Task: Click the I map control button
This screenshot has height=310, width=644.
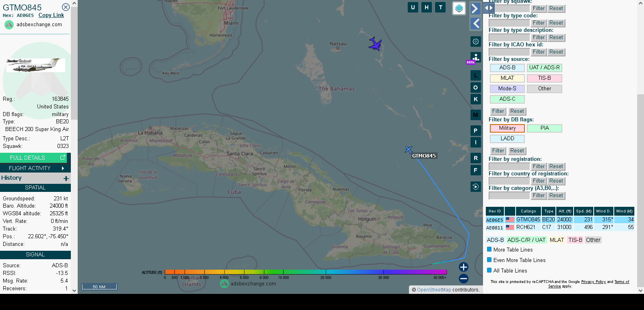Action: pos(476,142)
